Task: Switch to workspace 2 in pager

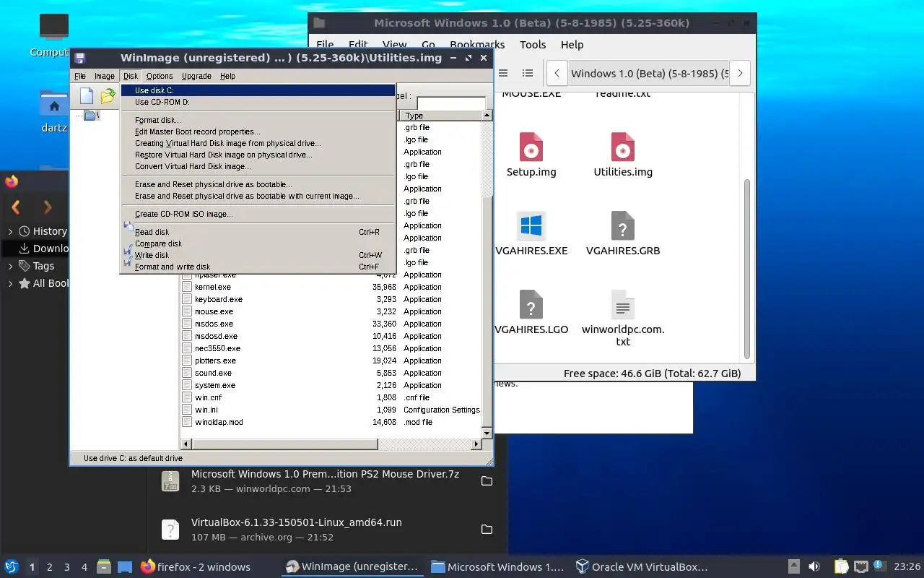Action: tap(50, 567)
